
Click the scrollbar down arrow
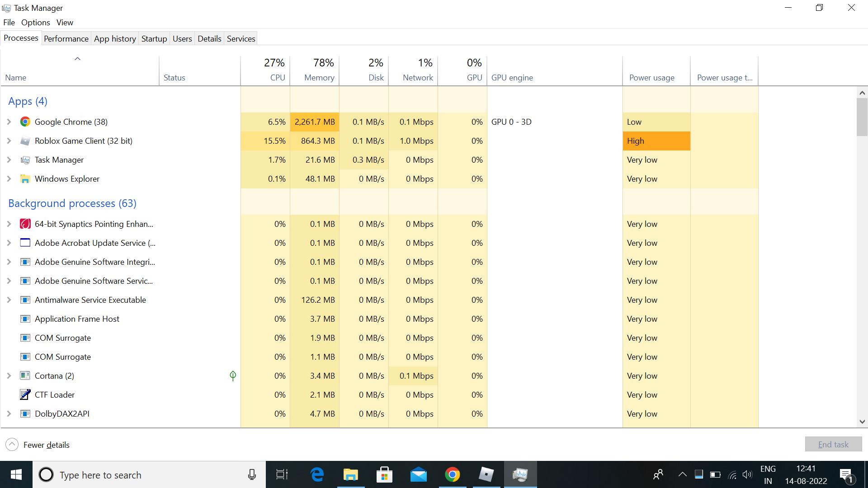pos(862,422)
